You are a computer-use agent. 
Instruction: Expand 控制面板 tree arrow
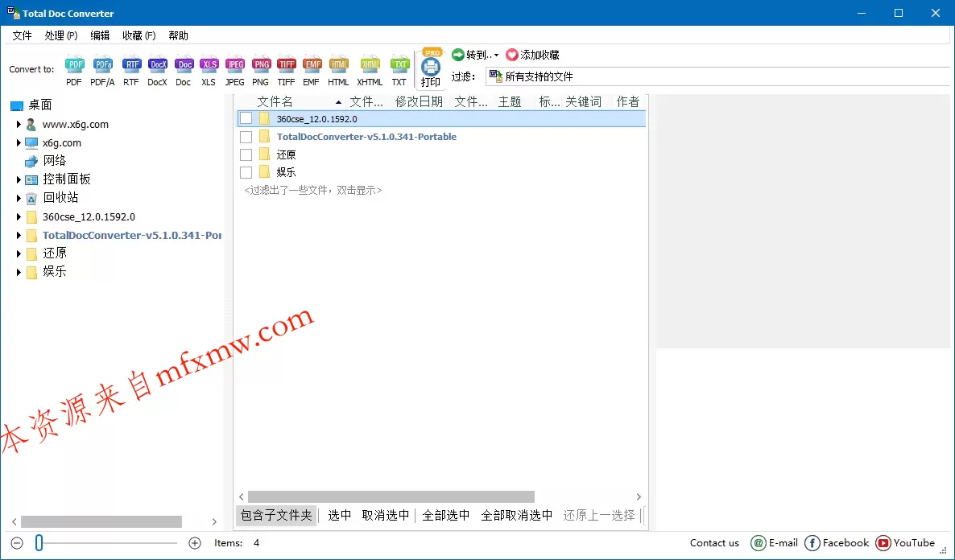(x=19, y=179)
